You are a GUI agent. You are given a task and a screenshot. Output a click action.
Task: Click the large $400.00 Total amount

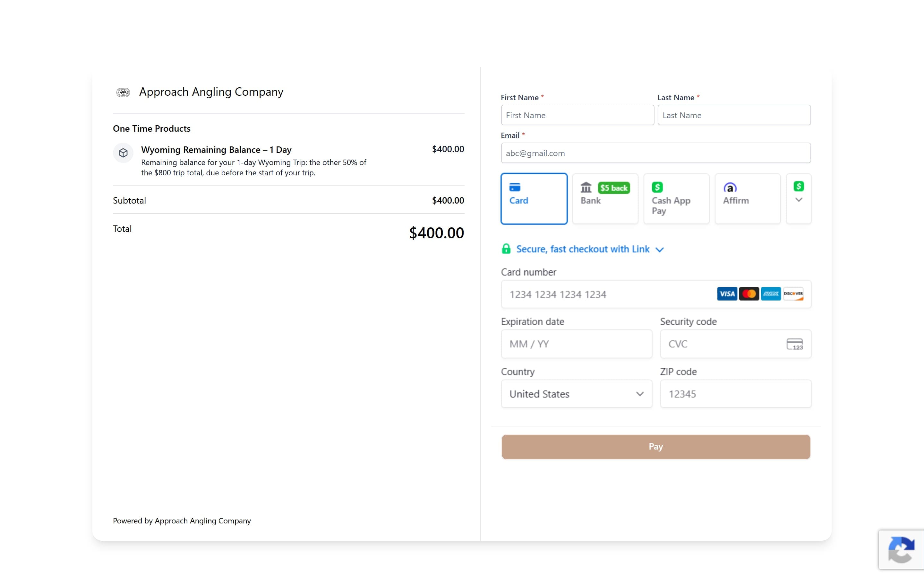436,233
